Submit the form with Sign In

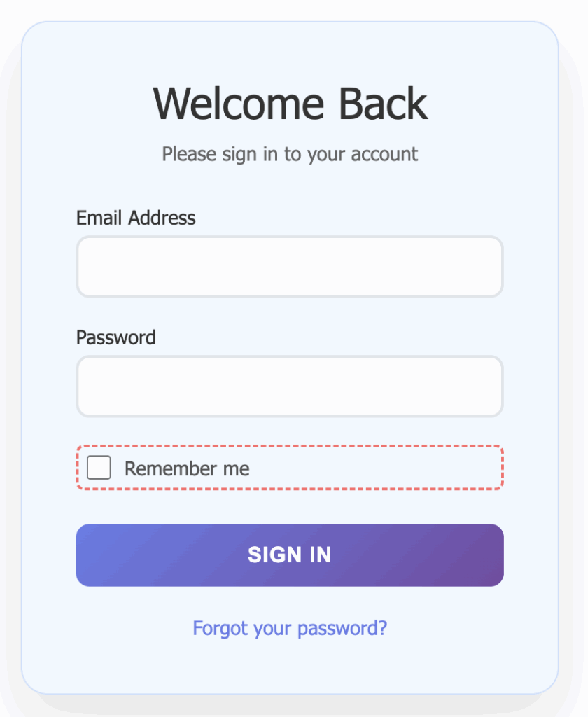[x=289, y=555]
